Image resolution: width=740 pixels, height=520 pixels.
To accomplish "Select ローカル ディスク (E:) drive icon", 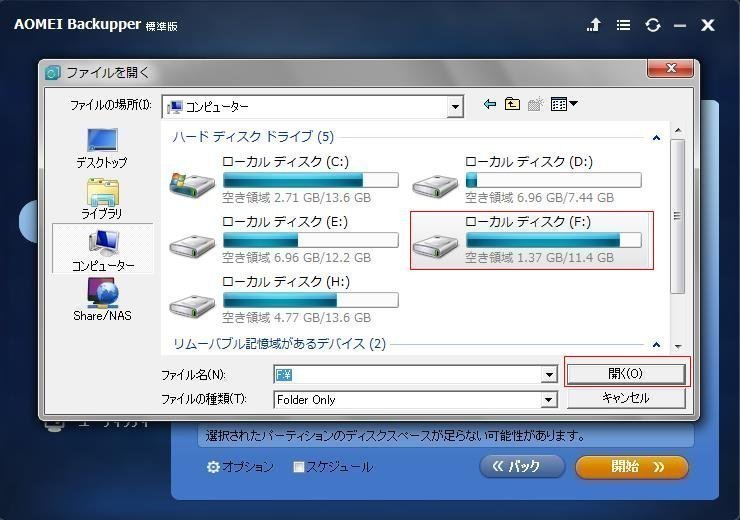I will [192, 245].
